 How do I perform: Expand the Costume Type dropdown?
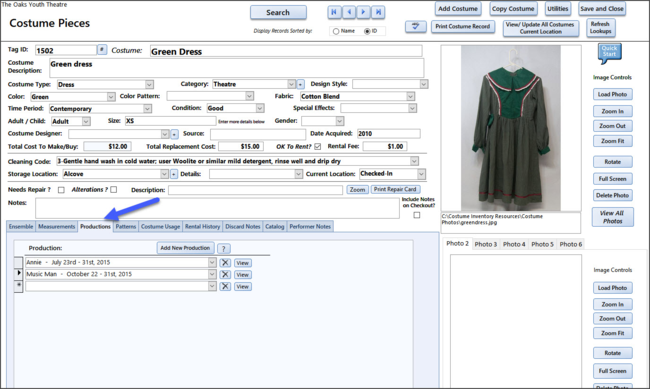(149, 85)
